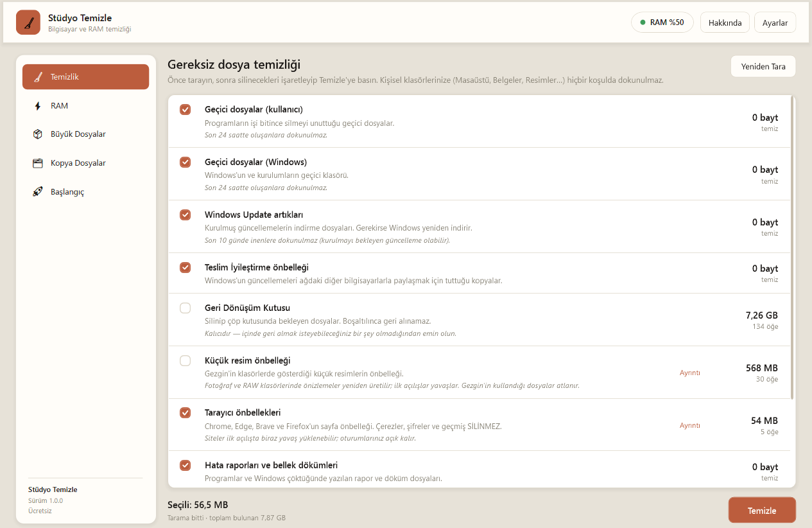Click the Ücretsiz label in sidebar footer
The height and width of the screenshot is (528, 812).
pos(40,511)
